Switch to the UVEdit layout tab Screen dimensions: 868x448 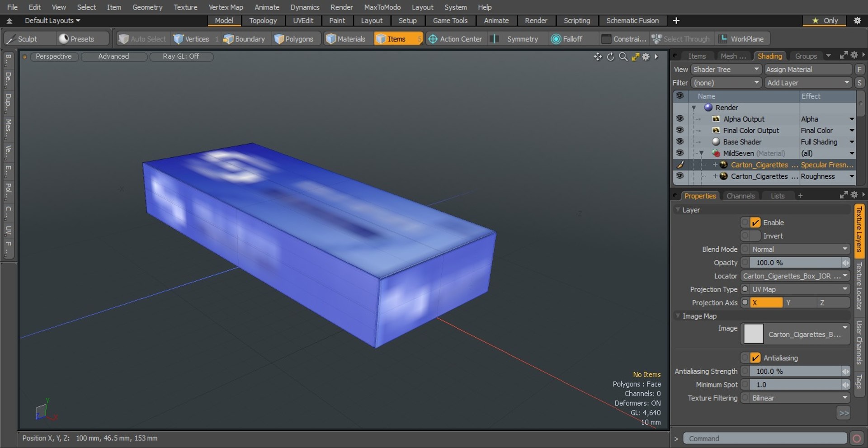(x=303, y=21)
